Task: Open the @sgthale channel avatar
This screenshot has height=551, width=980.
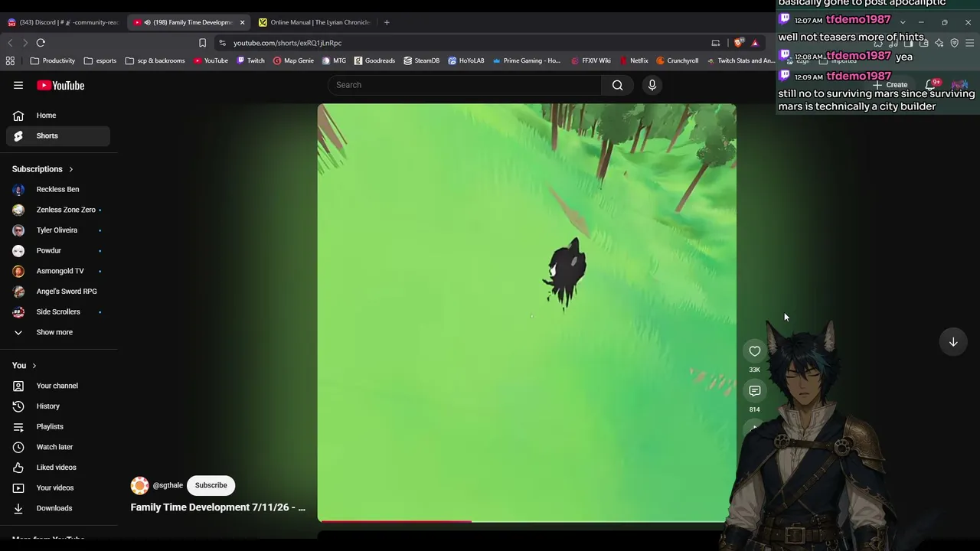Action: click(139, 485)
